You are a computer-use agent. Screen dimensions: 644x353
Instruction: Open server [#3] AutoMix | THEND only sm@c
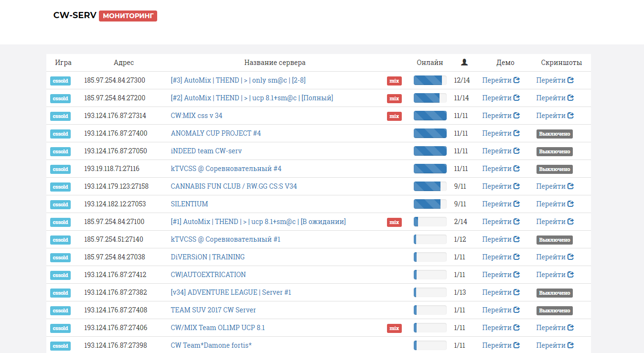point(238,80)
